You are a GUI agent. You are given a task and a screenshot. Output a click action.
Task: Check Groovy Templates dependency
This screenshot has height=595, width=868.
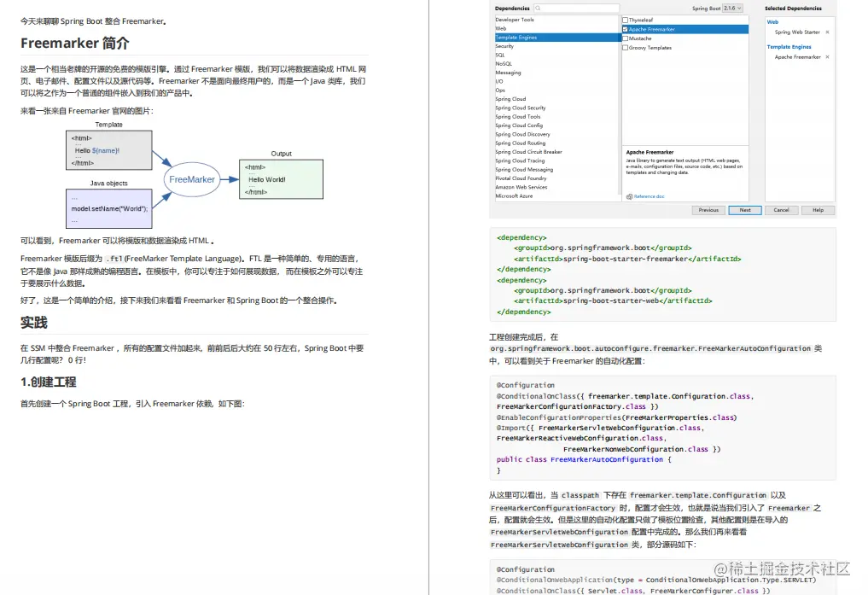(626, 48)
